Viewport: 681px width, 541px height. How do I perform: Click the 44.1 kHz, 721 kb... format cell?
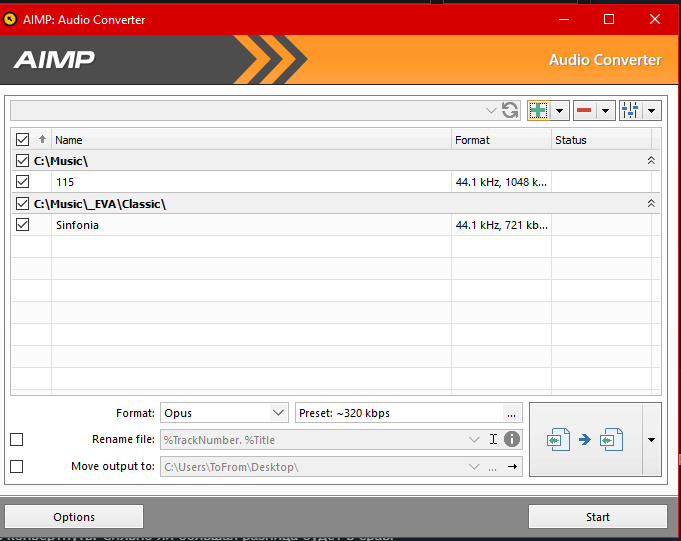coord(501,225)
